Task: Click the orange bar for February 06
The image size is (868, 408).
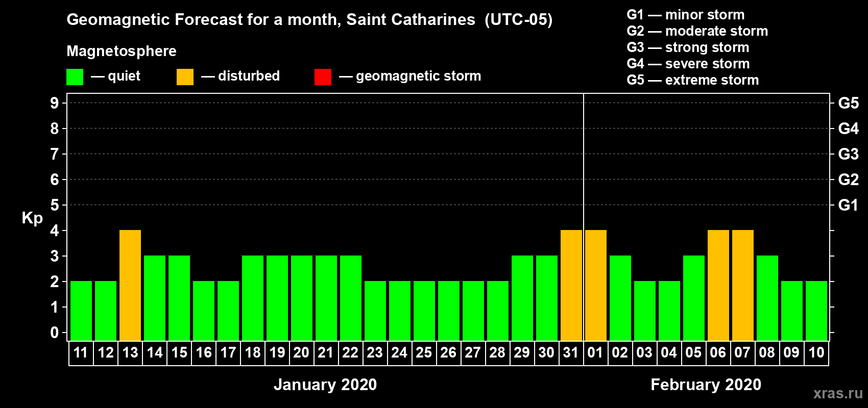Action: (718, 286)
